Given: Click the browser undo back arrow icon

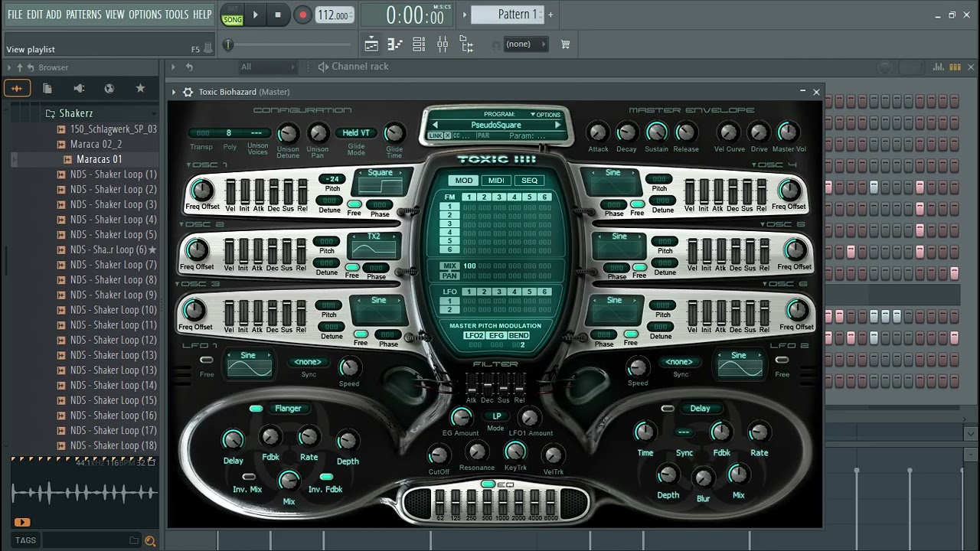Looking at the screenshot, I should [31, 67].
